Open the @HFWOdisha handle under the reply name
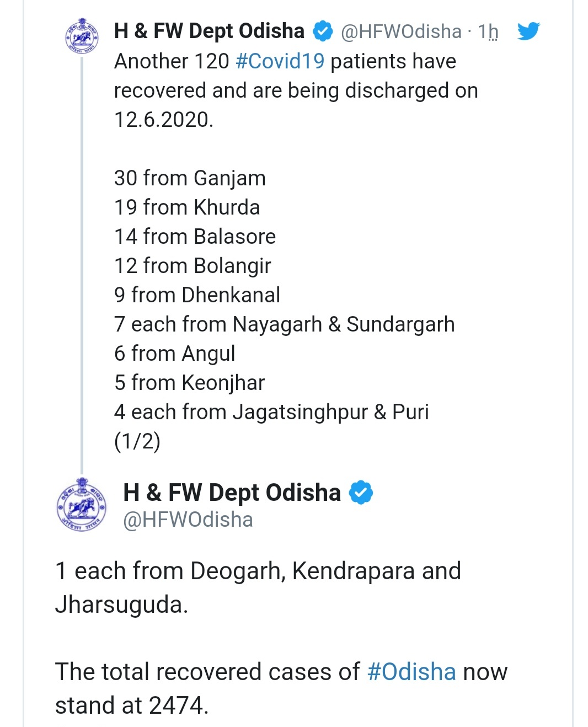The width and height of the screenshot is (588, 727). click(188, 520)
